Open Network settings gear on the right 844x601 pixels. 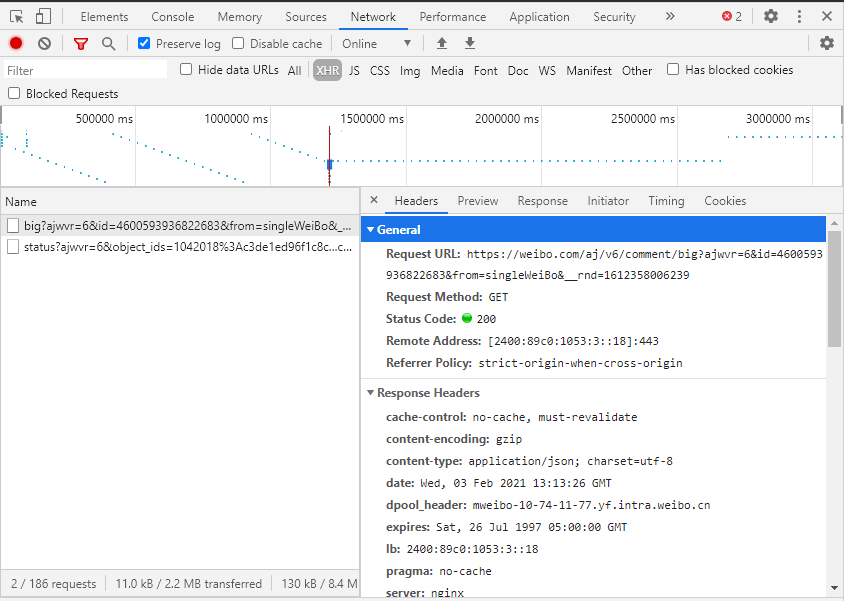pyautogui.click(x=827, y=44)
